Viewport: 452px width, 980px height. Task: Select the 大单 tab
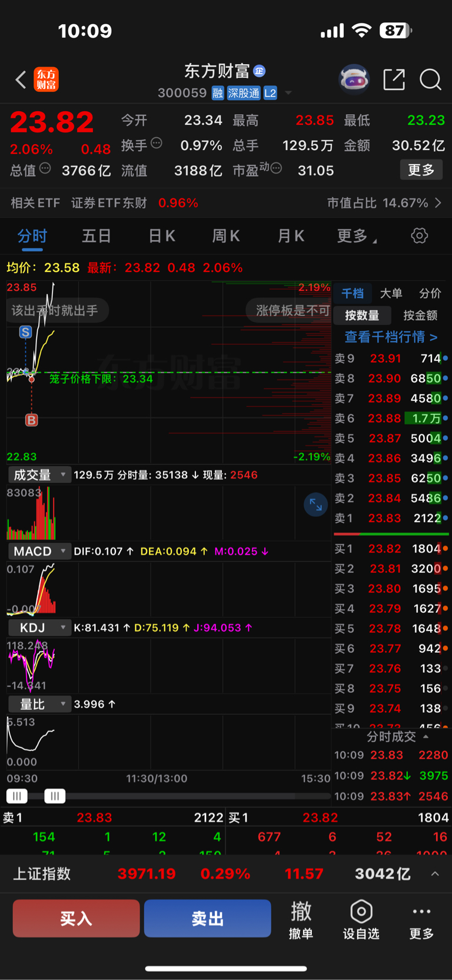tap(391, 293)
